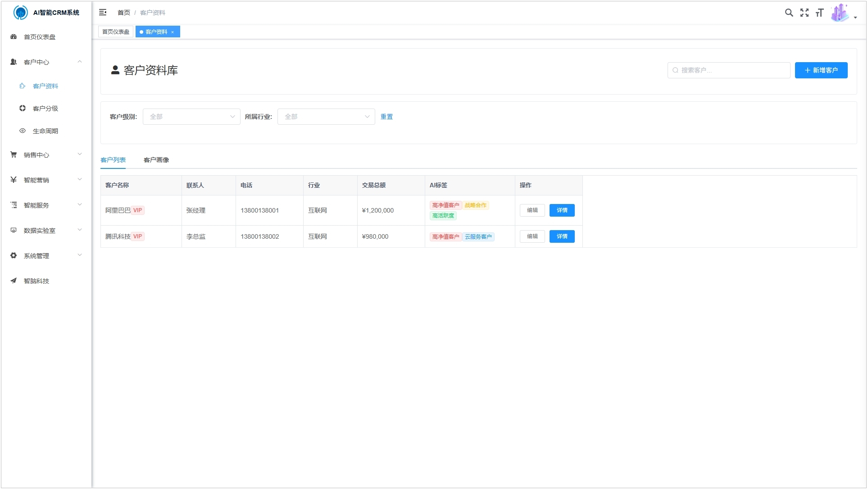
Task: Open 生命周期 eye icon menu item
Action: pyautogui.click(x=45, y=131)
